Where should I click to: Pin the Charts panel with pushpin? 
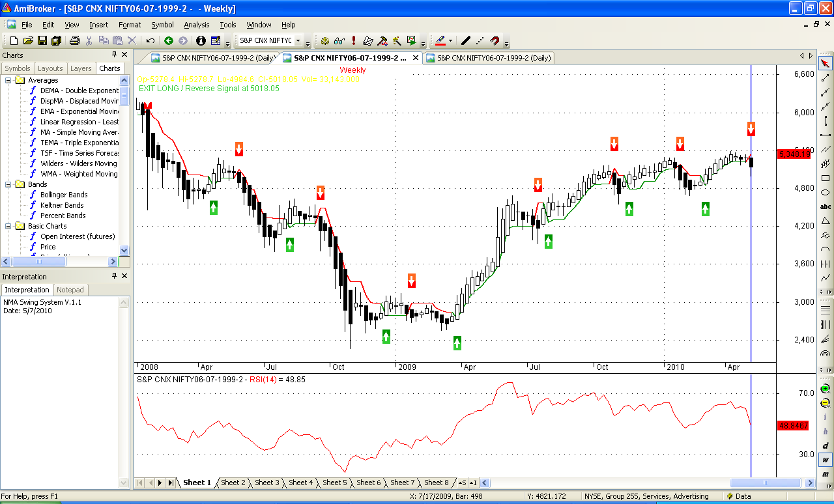pos(115,55)
